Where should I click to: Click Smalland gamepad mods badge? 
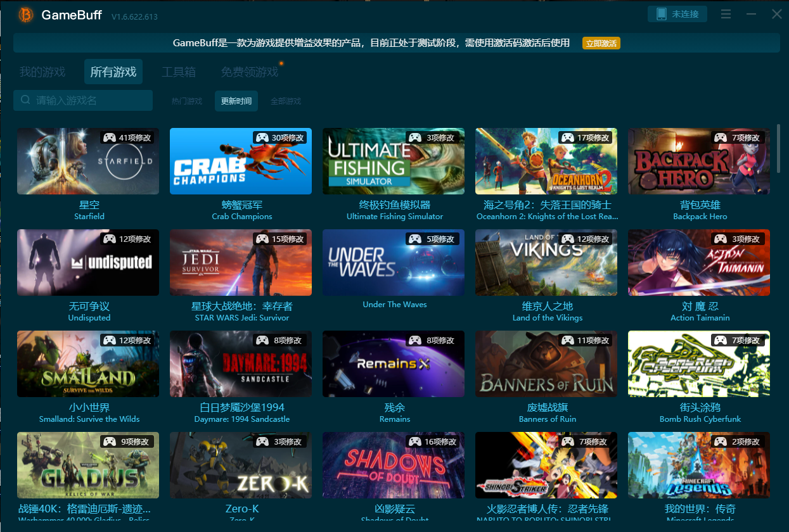127,340
